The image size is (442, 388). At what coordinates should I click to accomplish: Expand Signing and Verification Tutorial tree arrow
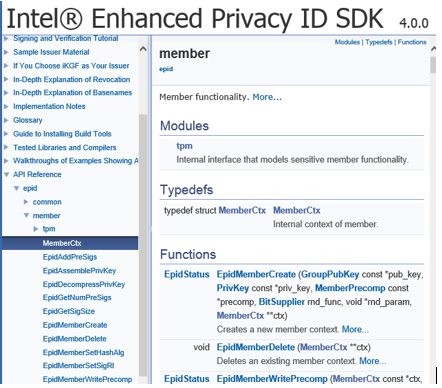6,39
